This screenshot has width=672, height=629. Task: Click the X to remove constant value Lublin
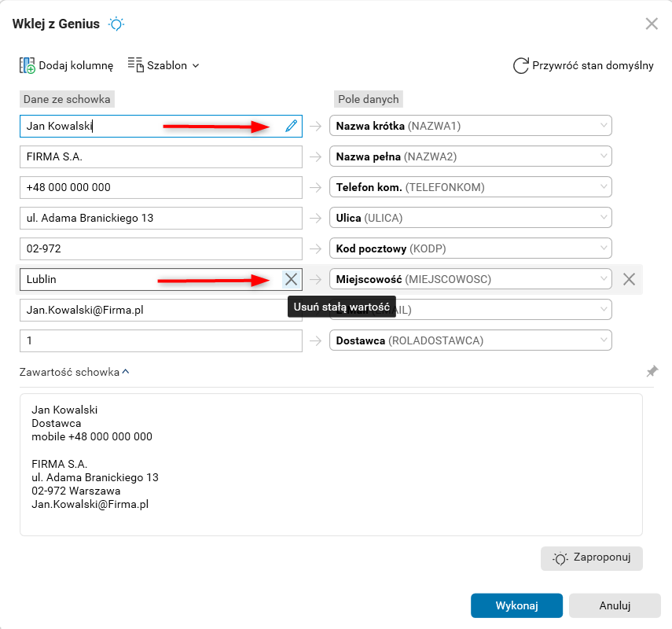click(291, 278)
